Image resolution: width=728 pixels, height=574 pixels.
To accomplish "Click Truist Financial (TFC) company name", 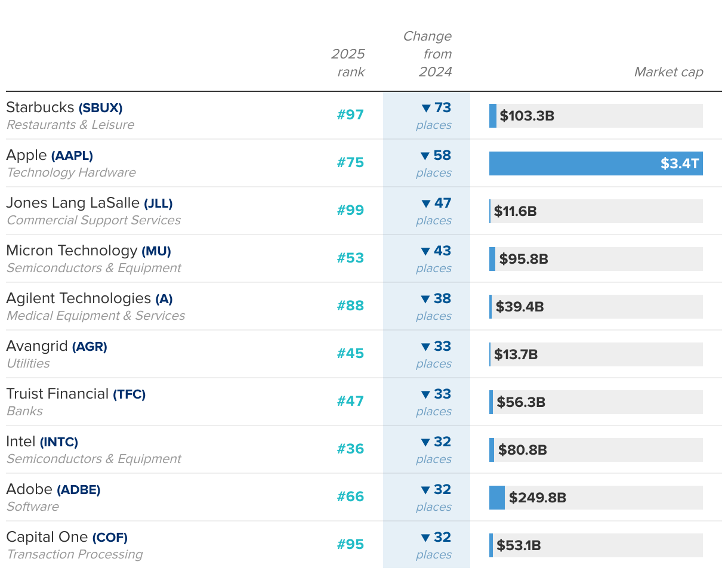I will pos(76,394).
